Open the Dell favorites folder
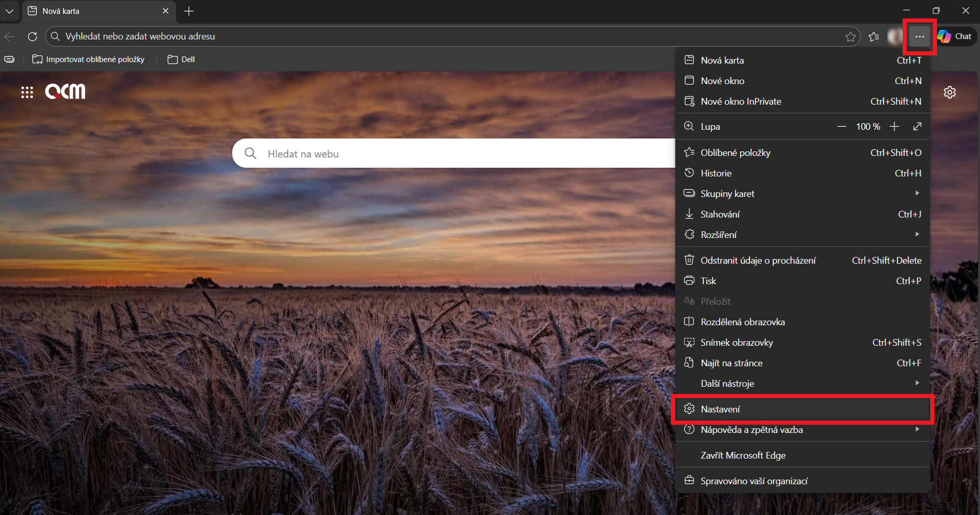 coord(181,60)
